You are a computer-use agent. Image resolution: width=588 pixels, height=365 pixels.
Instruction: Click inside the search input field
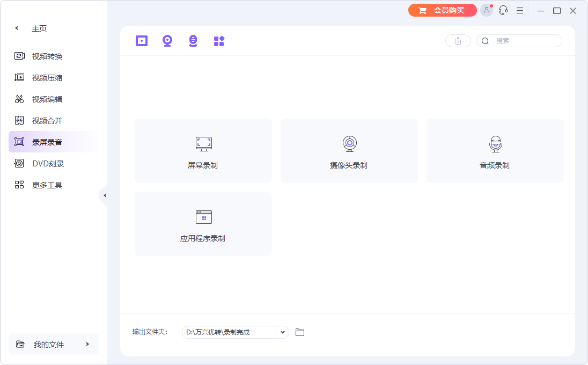pos(523,40)
